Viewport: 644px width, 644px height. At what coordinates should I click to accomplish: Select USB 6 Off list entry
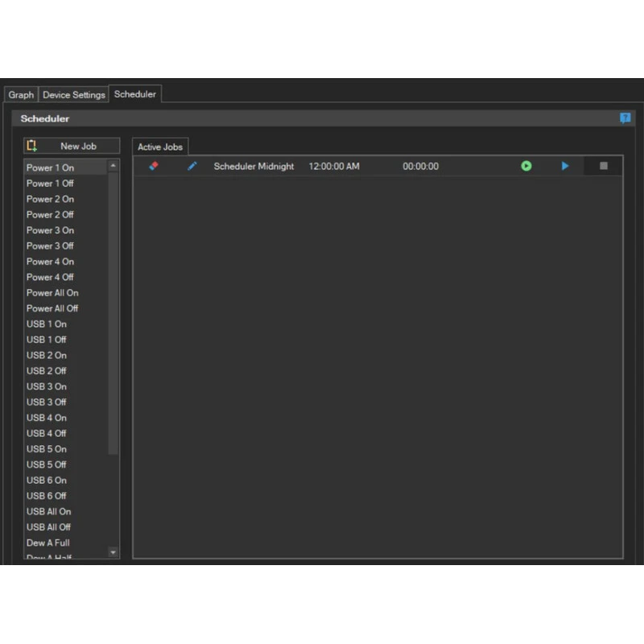pyautogui.click(x=47, y=496)
